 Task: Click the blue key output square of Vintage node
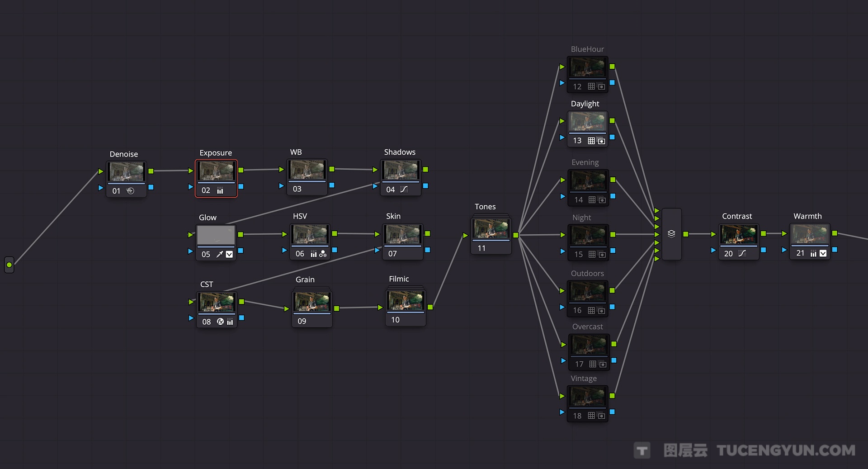(x=612, y=412)
